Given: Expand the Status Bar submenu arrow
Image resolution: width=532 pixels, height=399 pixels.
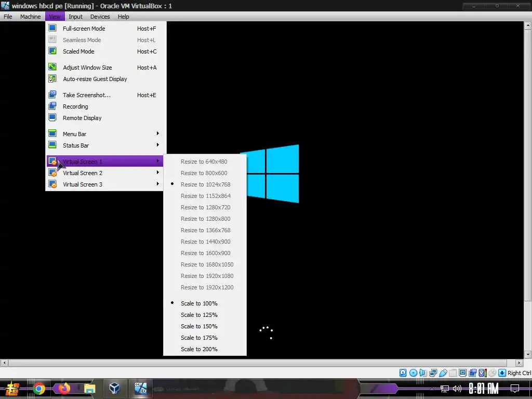Looking at the screenshot, I should [158, 145].
